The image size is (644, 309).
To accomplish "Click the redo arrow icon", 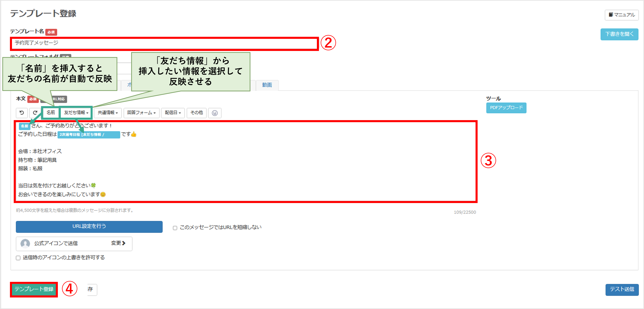I will click(x=35, y=113).
